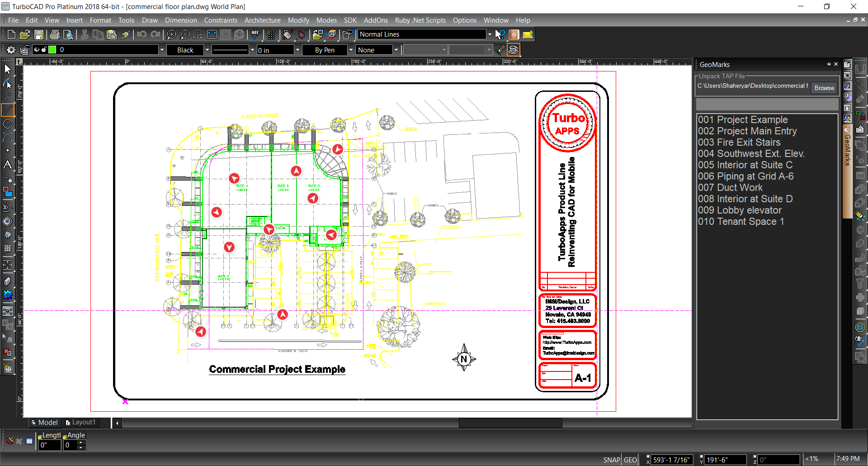This screenshot has width=868, height=466.
Task: Toggle layer visibility eye icon
Action: (x=37, y=50)
